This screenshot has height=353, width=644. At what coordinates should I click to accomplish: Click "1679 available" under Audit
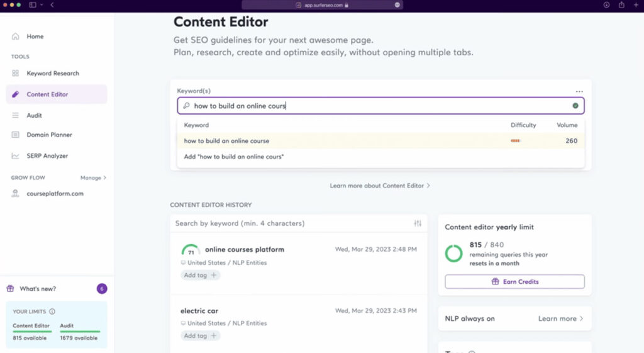pyautogui.click(x=79, y=338)
